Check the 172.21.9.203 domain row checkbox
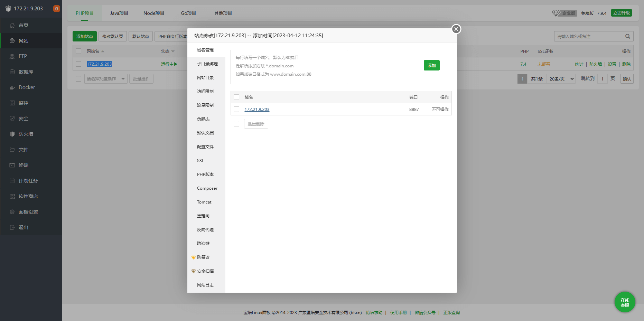Screen dimensions: 644x321 (236, 109)
